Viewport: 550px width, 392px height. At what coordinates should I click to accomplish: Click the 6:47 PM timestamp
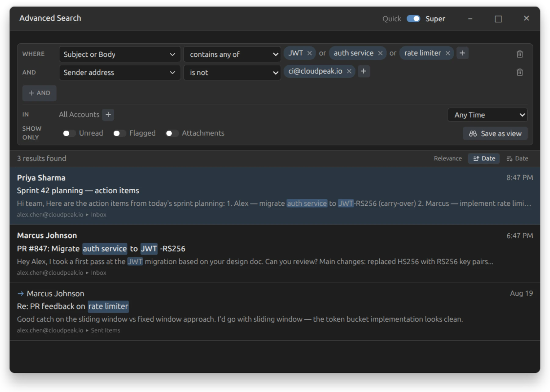point(519,236)
